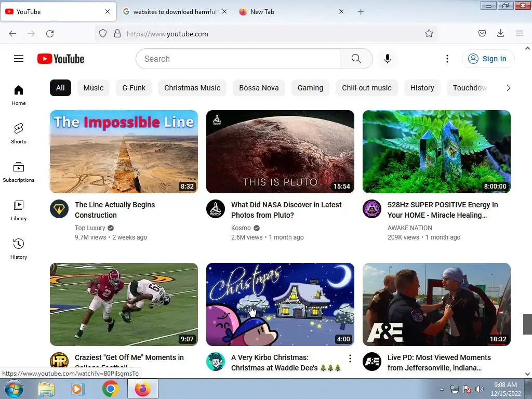Click scrollbar down arrow
Screen dimensions: 532x399
pos(527,374)
